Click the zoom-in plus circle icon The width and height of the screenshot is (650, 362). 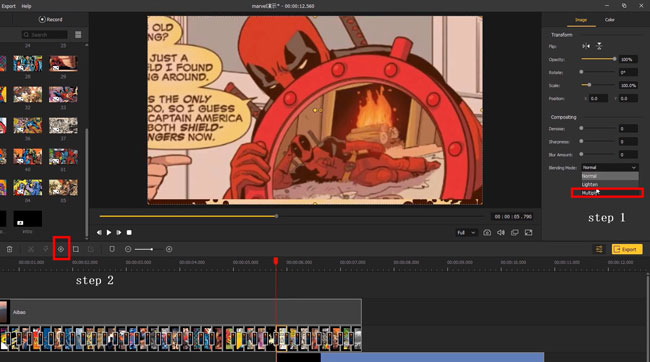click(x=169, y=249)
